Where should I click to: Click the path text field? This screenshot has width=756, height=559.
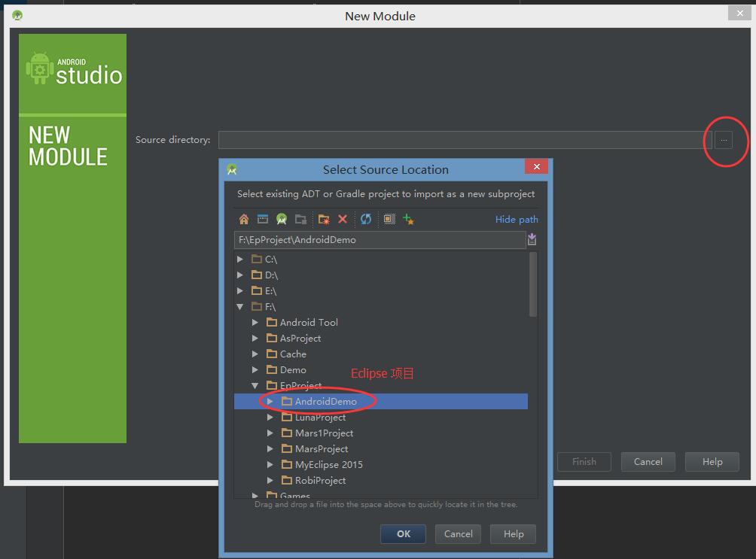click(x=380, y=239)
